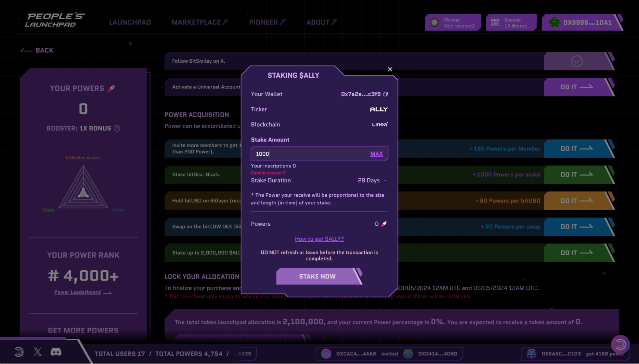Click the Booster help question mark icon
This screenshot has width=639, height=364.
[117, 128]
